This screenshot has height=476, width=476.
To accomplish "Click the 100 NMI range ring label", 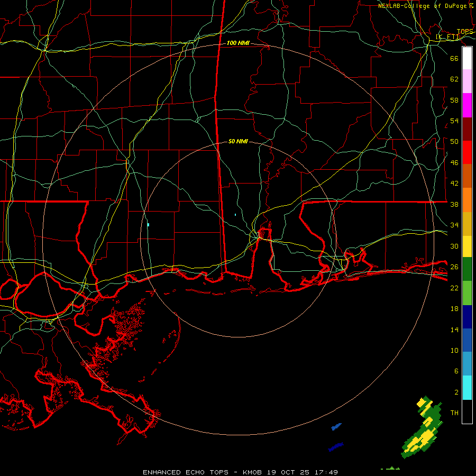I will [238, 43].
